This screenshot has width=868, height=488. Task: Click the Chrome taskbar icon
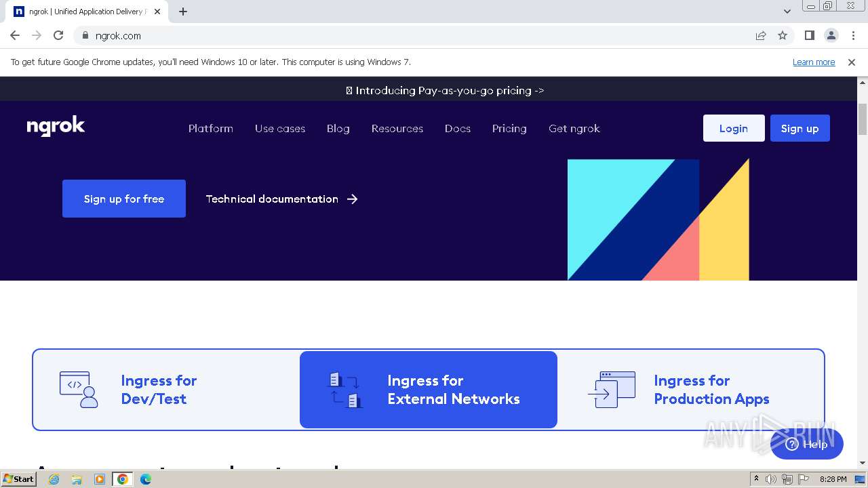(122, 479)
